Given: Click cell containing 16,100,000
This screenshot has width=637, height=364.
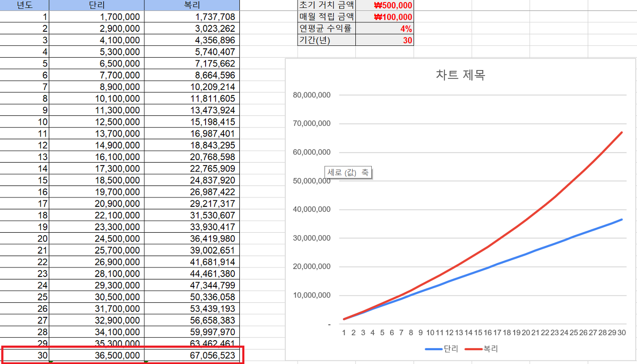Looking at the screenshot, I should pyautogui.click(x=97, y=157).
